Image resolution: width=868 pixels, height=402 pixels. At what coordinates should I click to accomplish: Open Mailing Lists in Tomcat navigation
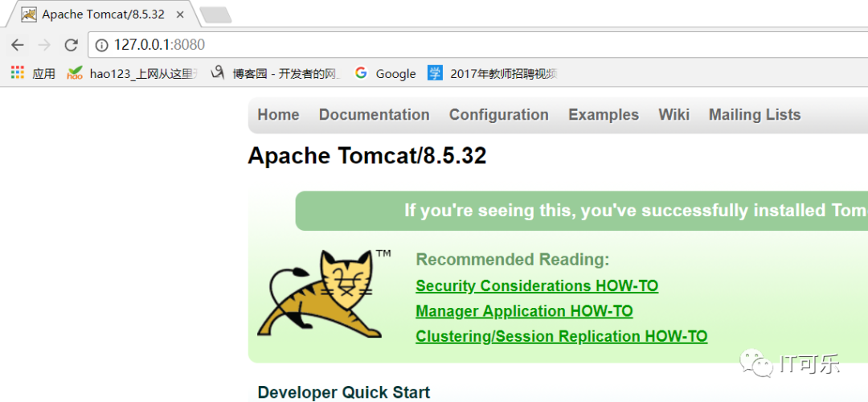tap(755, 115)
